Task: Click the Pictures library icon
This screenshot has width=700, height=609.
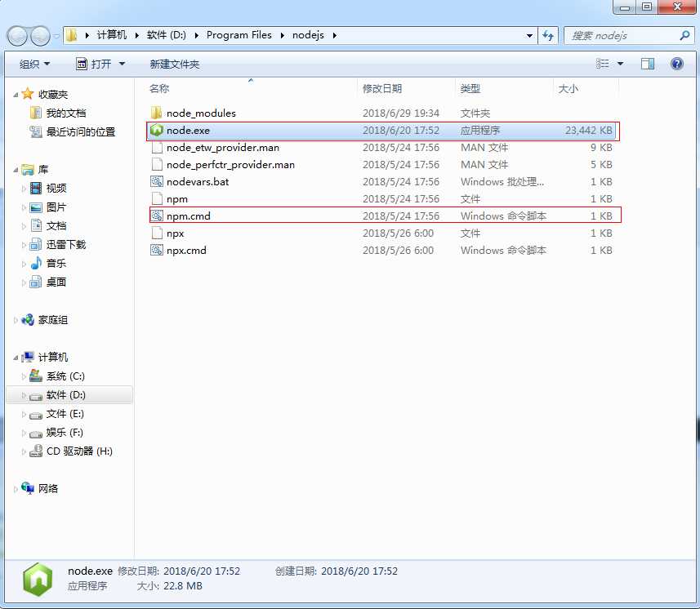Action: pos(36,207)
